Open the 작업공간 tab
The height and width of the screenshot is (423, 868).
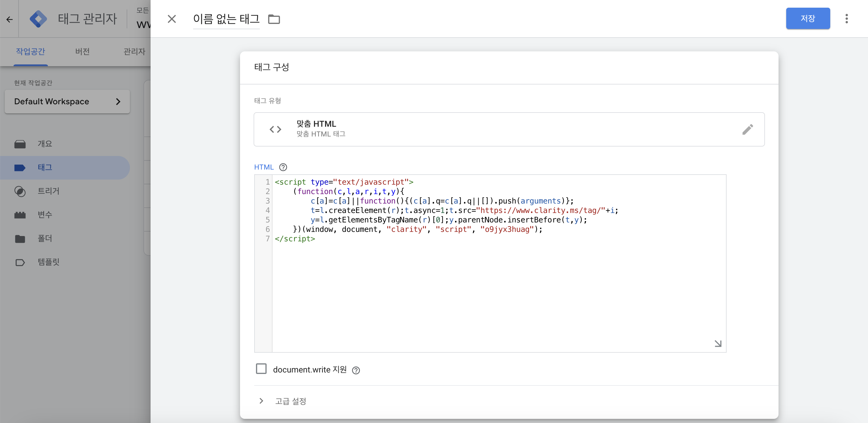pos(30,52)
